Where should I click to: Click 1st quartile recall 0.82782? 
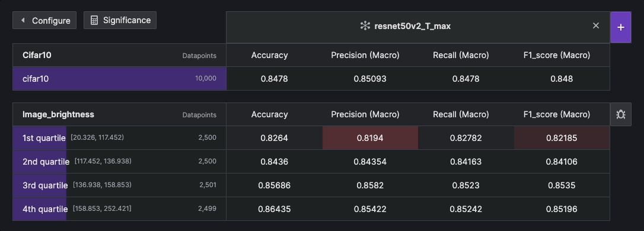(x=466, y=138)
